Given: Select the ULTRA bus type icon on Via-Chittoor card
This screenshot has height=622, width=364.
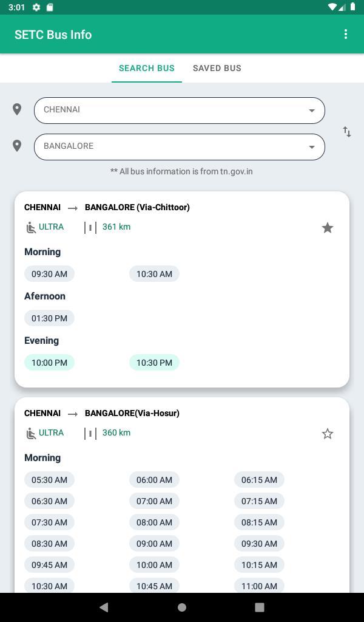Looking at the screenshot, I should coord(30,227).
